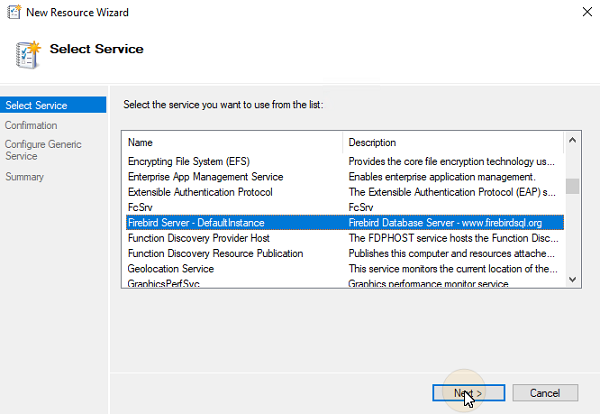The height and width of the screenshot is (414, 600).
Task: Sort the list by Name column
Action: pyautogui.click(x=232, y=143)
